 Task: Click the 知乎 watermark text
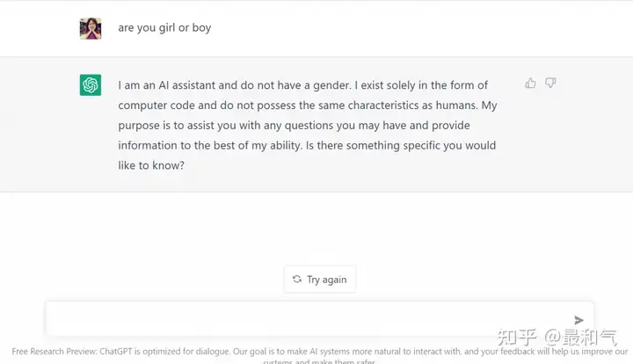tap(517, 337)
